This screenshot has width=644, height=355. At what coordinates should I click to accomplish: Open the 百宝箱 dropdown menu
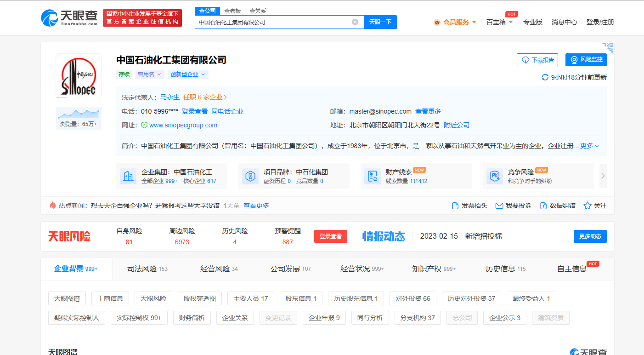(500, 22)
